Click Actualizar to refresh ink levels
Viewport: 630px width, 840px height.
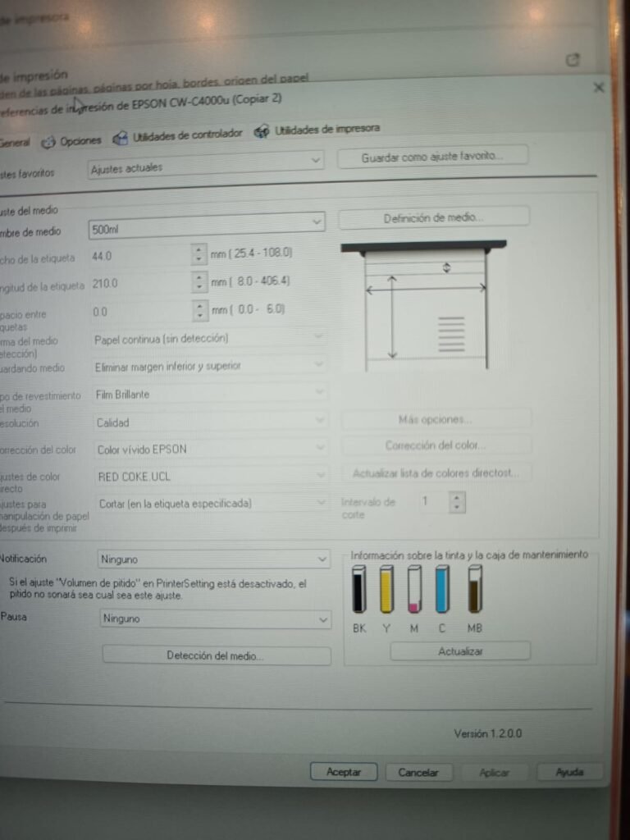[x=460, y=651]
